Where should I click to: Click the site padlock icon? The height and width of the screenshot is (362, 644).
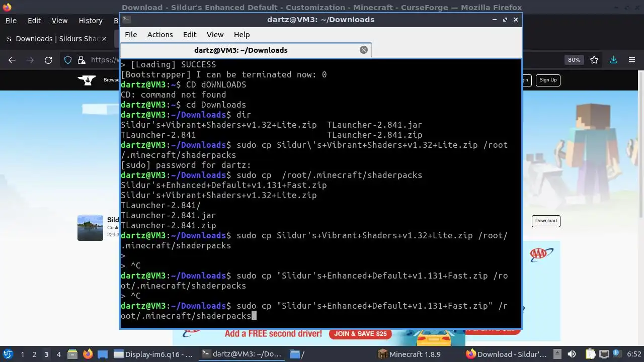[82, 60]
